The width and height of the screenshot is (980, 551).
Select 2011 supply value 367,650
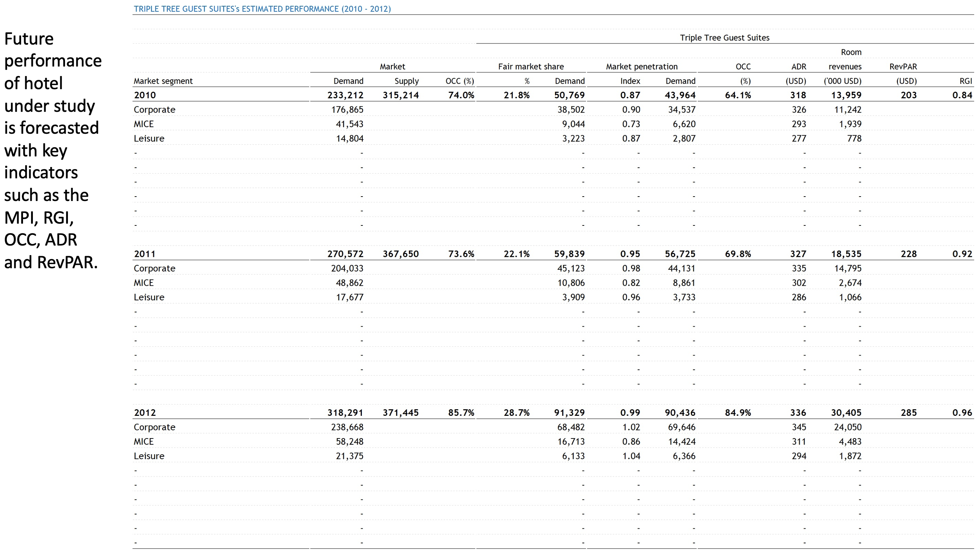401,254
